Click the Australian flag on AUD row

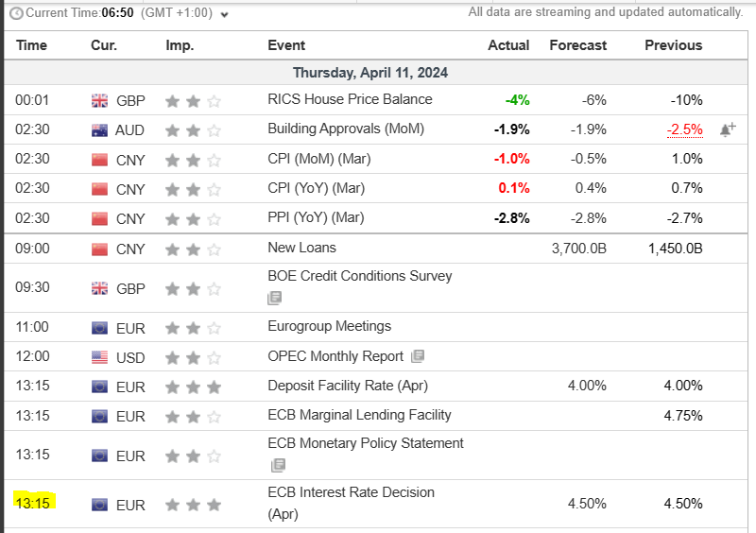pyautogui.click(x=99, y=129)
